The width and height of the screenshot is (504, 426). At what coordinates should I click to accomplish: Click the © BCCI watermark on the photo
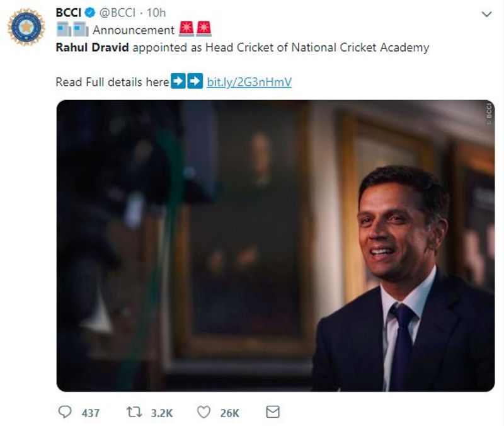(x=489, y=113)
